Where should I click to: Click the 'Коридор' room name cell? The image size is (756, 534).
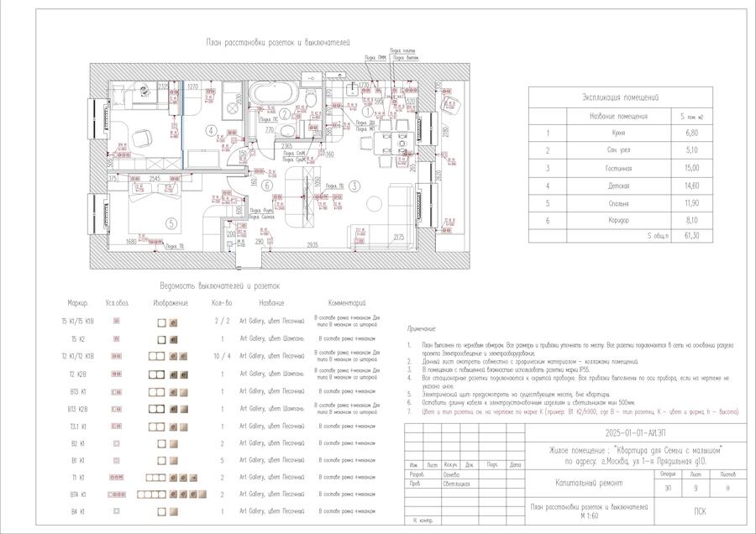(618, 220)
